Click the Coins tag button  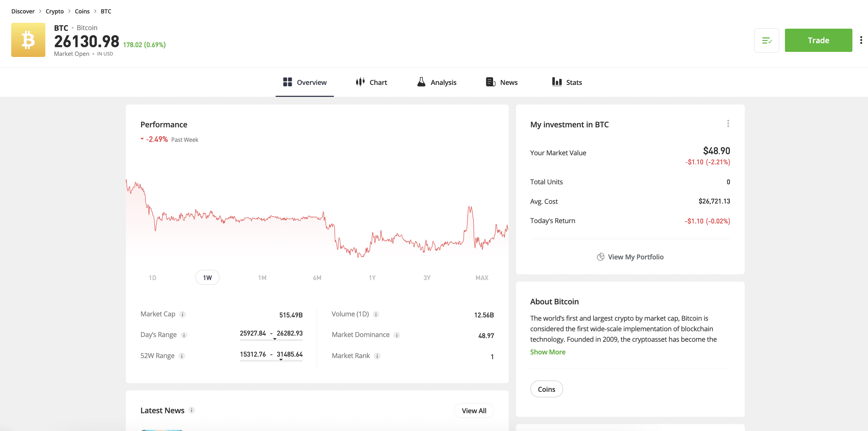(546, 389)
